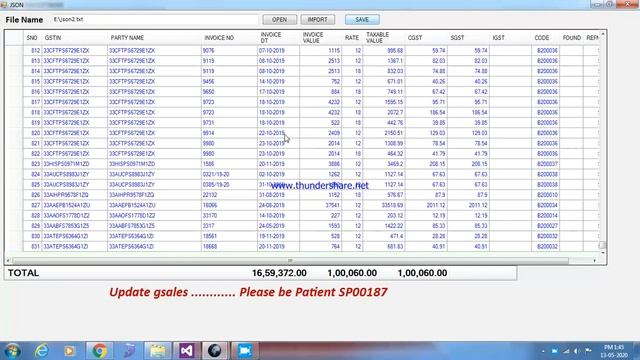
Task: Open the Windows Start menu
Action: 12,351
